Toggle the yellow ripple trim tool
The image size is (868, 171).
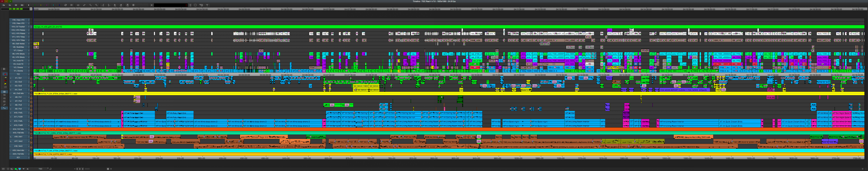[5, 84]
